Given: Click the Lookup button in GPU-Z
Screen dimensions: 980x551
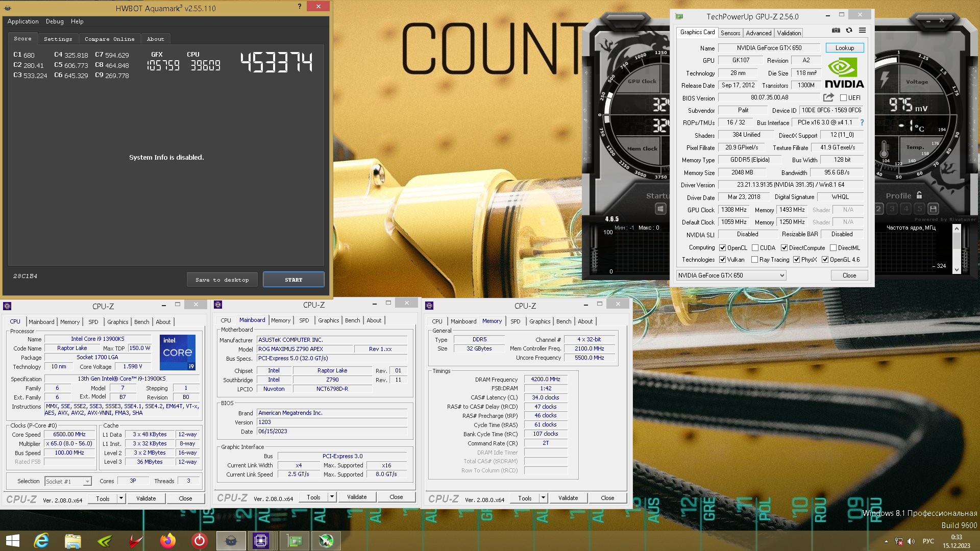Looking at the screenshot, I should point(845,48).
